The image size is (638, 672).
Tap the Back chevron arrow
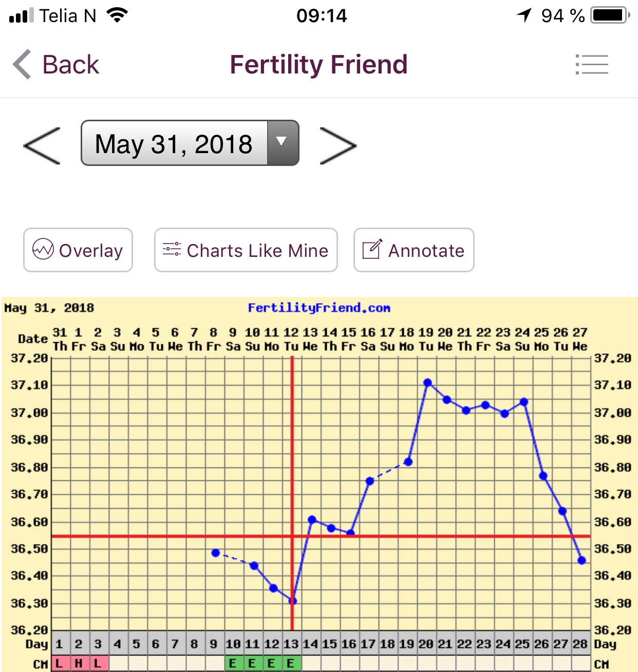(x=22, y=65)
